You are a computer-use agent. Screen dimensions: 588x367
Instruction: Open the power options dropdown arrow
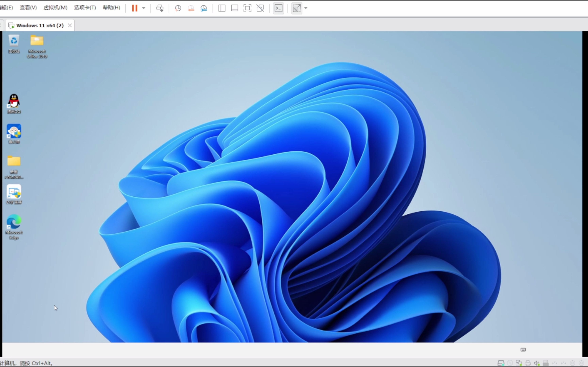(x=144, y=8)
